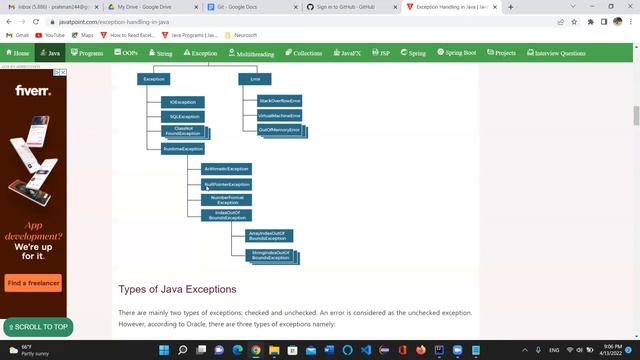Viewport: 640px width, 360px height.
Task: Click the NullPointerException box in diagram
Action: (226, 184)
